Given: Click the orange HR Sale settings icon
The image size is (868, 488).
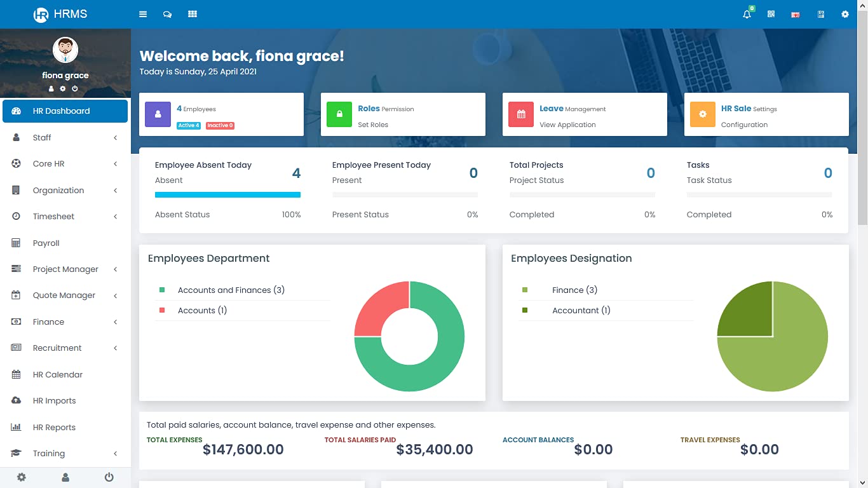Looking at the screenshot, I should coord(703,114).
